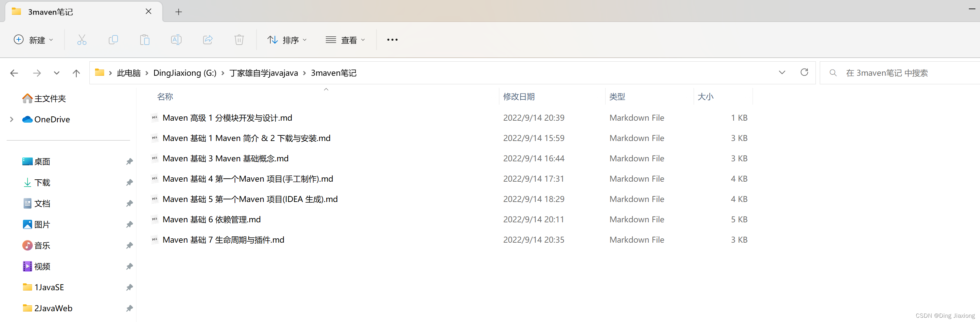
Task: Click the search magnifier icon
Action: (833, 73)
